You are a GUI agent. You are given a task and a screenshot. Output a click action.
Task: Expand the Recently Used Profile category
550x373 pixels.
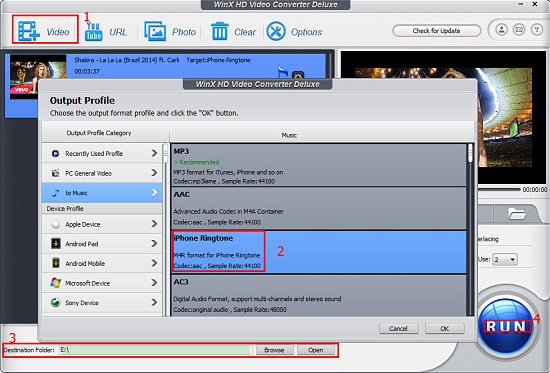click(102, 153)
